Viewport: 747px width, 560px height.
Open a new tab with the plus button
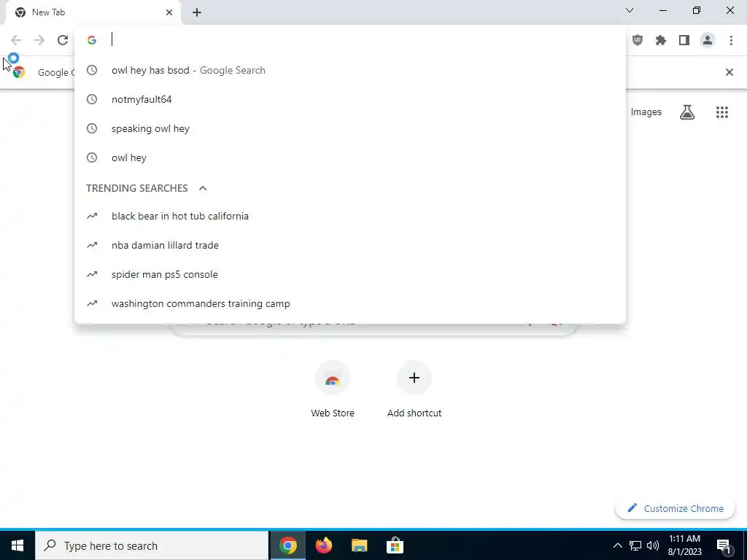(197, 12)
